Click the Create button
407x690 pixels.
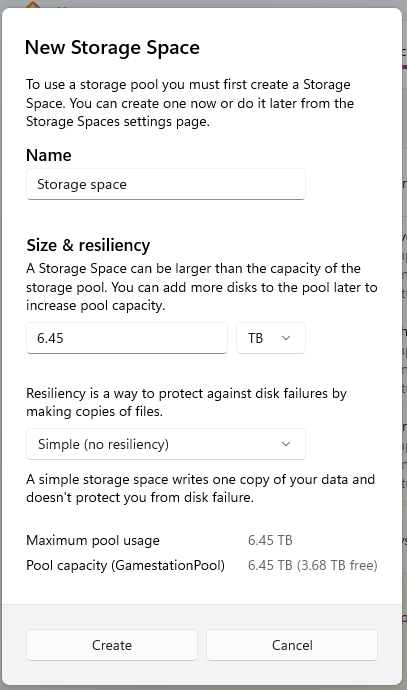pos(112,645)
